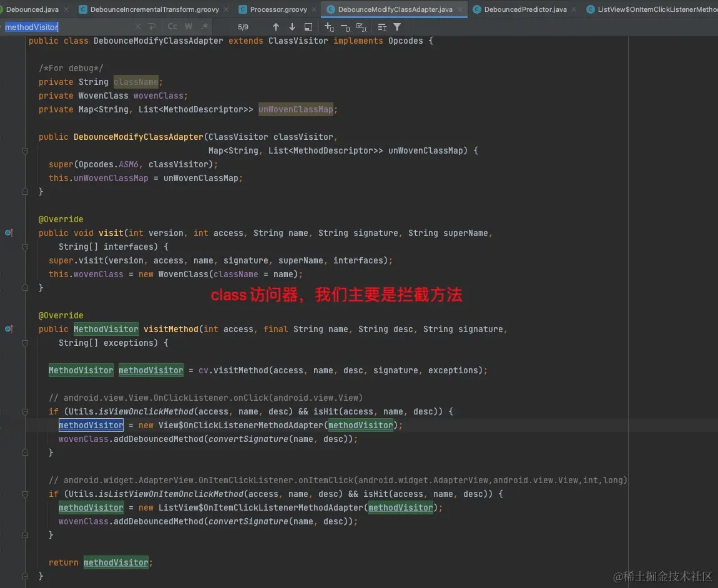Click the unWovenClassMap field declaration

[296, 109]
